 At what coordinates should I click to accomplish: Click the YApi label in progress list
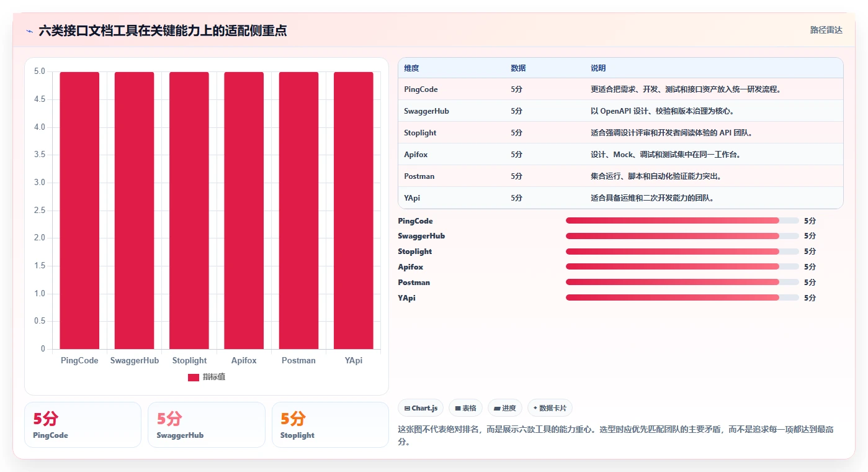click(406, 298)
